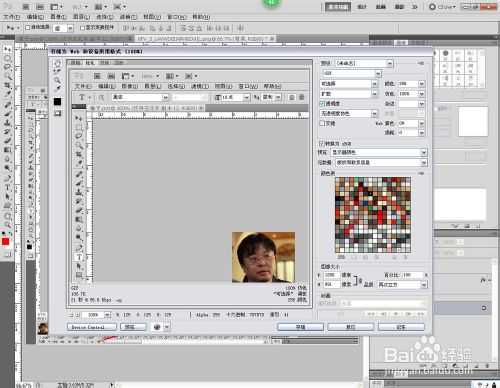Viewport: 500px width, 388px height.
Task: Enable the Interlaced checkbox
Action: click(x=322, y=123)
